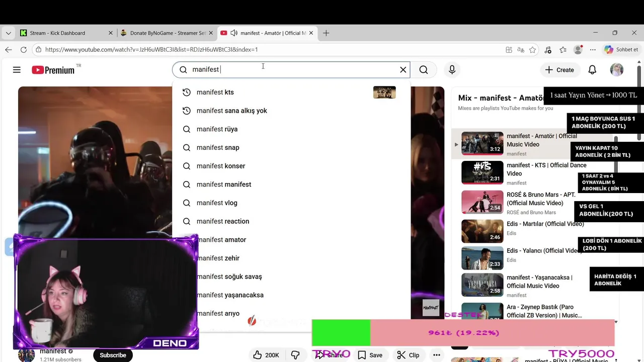Open the browser favorites list icon
Screen dimensions: 644x362
[563, 50]
